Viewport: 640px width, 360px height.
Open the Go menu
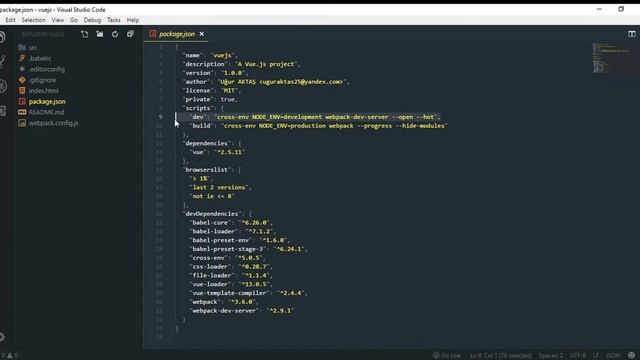pos(74,20)
